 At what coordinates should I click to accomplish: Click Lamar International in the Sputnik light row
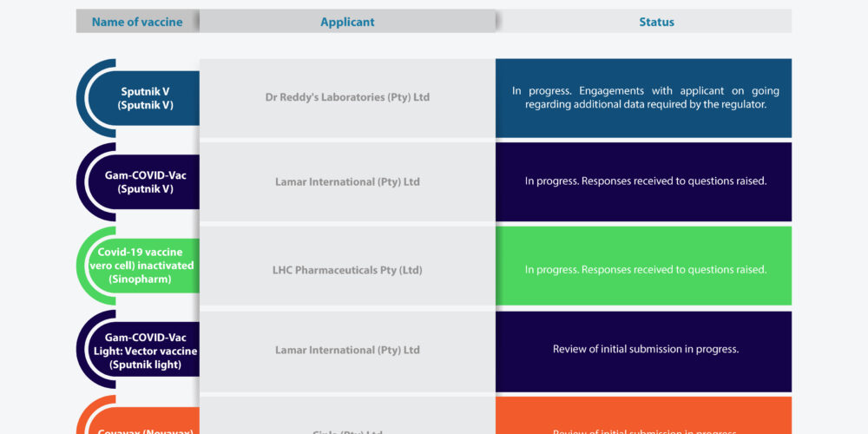(x=347, y=350)
